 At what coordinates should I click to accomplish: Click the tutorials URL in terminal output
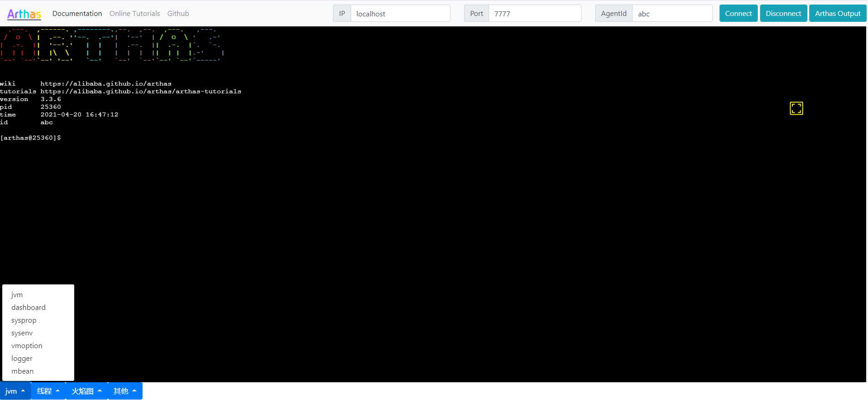point(141,91)
